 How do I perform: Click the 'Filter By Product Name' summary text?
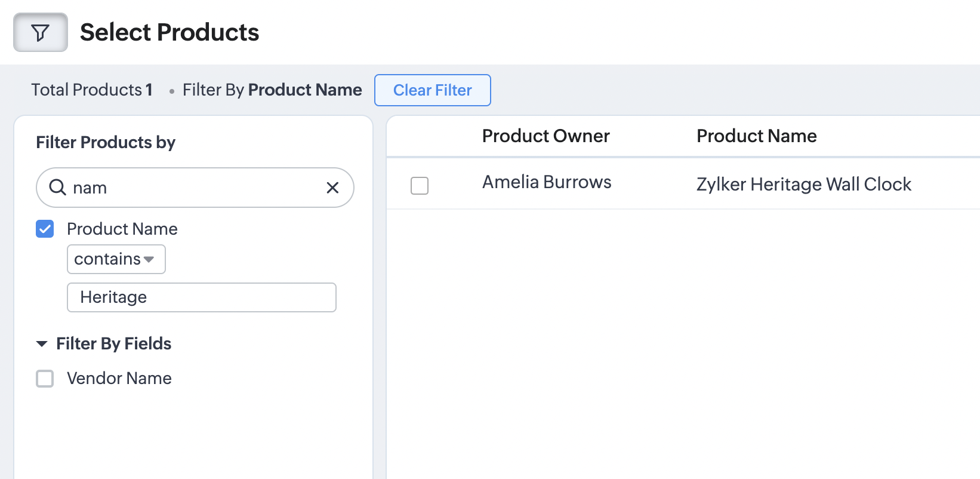tap(272, 90)
